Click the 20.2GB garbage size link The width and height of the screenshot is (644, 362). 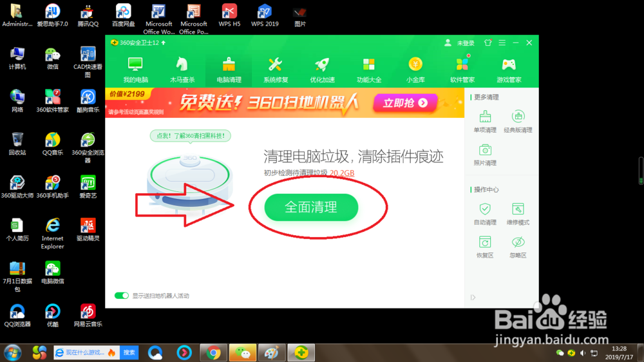click(342, 173)
